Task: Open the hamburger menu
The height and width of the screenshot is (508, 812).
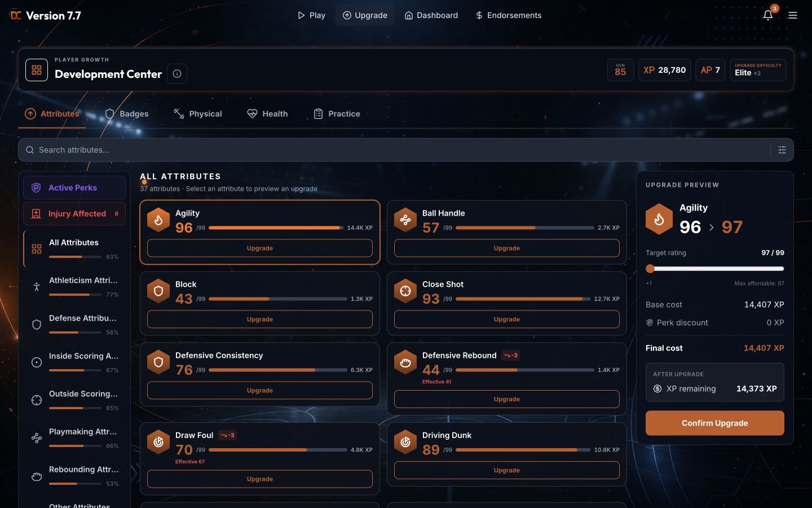Action: pos(793,15)
